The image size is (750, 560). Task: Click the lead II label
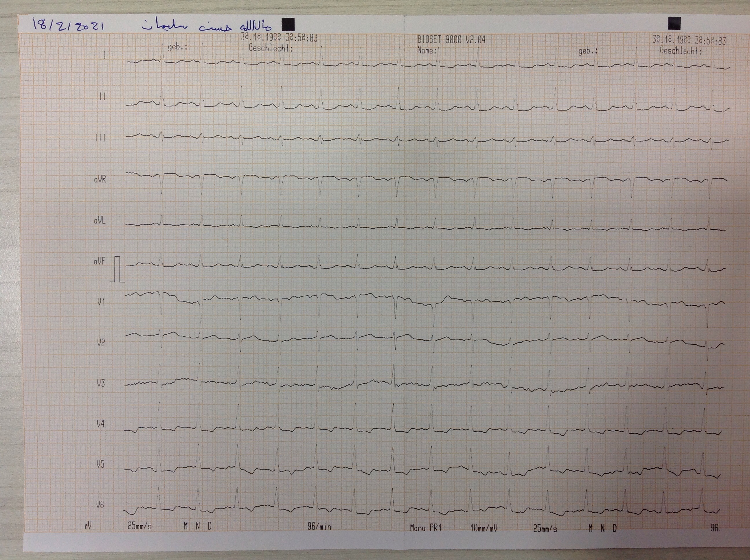pyautogui.click(x=102, y=97)
